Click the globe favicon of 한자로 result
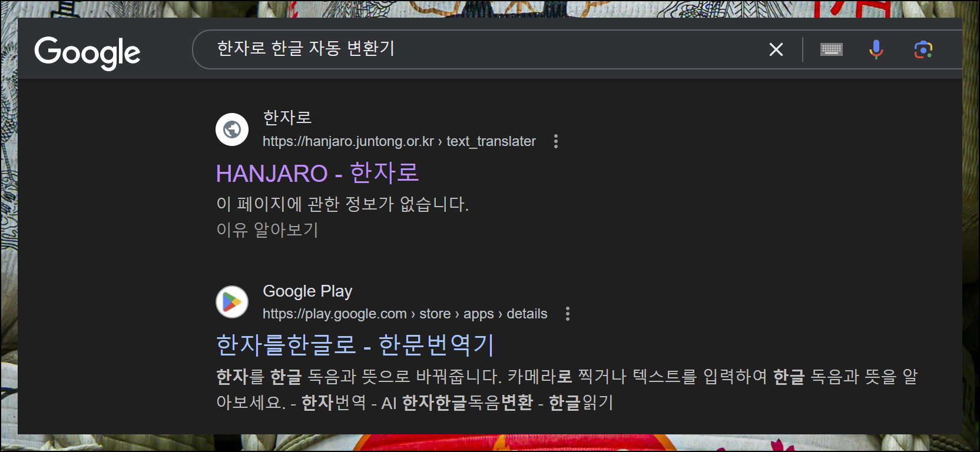 [x=232, y=129]
